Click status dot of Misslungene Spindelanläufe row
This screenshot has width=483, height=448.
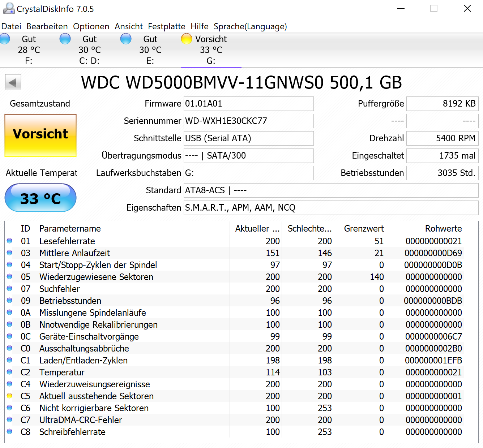[9, 312]
